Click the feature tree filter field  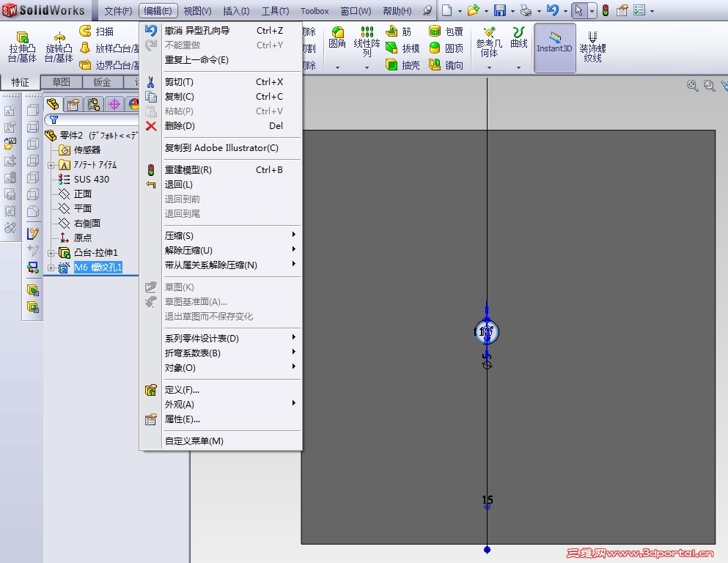coord(92,119)
